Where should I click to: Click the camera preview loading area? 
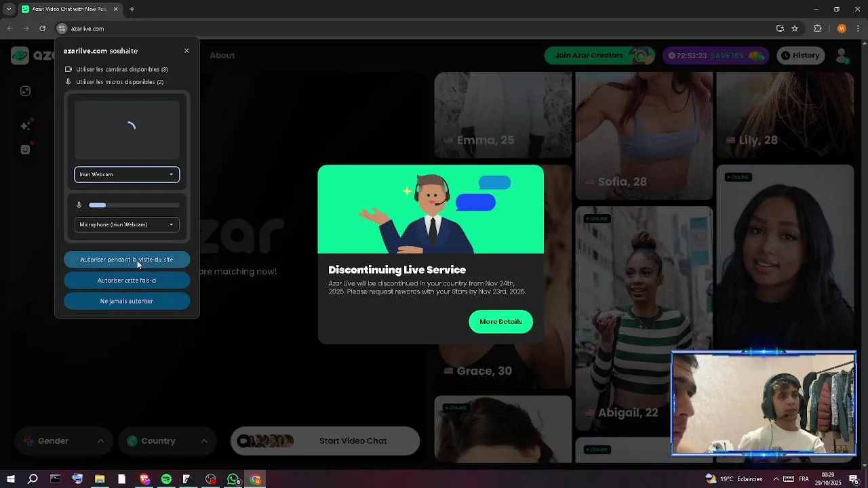pyautogui.click(x=127, y=130)
